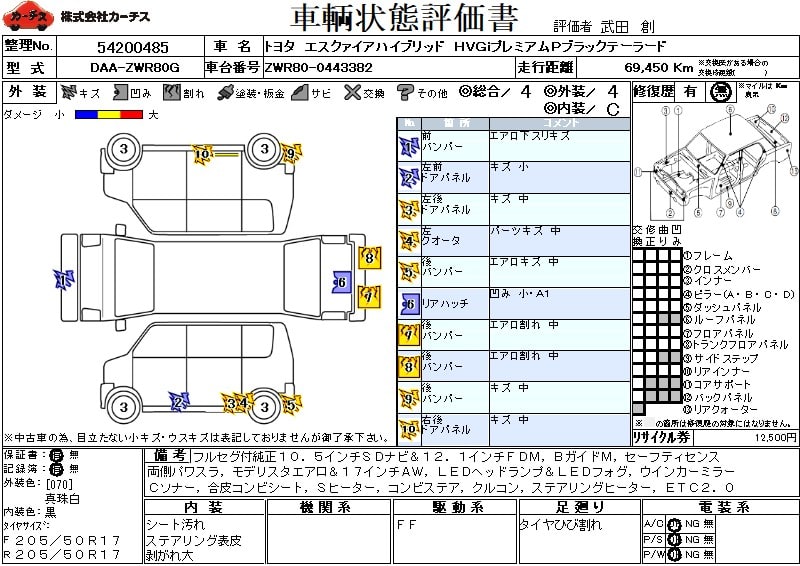The height and width of the screenshot is (566, 800).
Task: Select circled OK in P/W row
Action: click(674, 554)
